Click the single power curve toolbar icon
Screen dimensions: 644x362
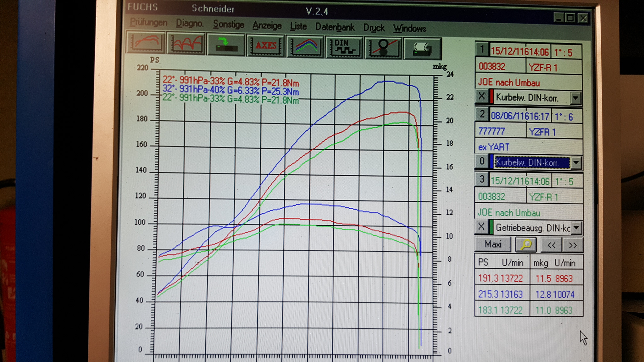146,43
